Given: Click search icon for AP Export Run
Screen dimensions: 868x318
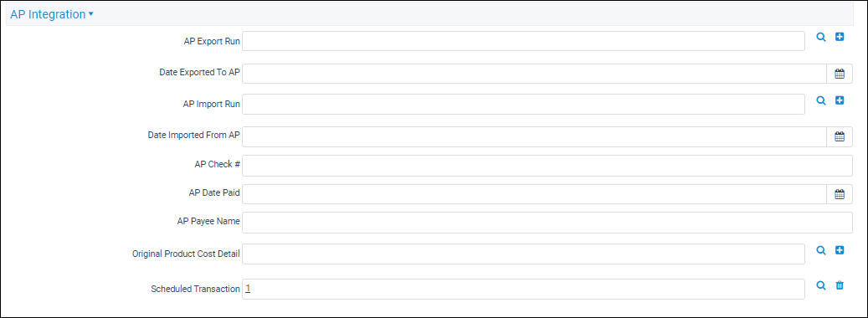Looking at the screenshot, I should point(821,37).
